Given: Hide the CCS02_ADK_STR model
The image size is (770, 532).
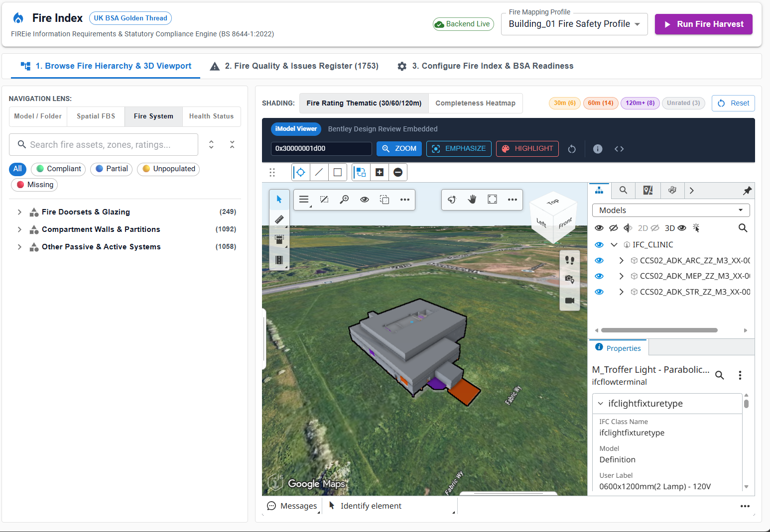Looking at the screenshot, I should pos(599,292).
